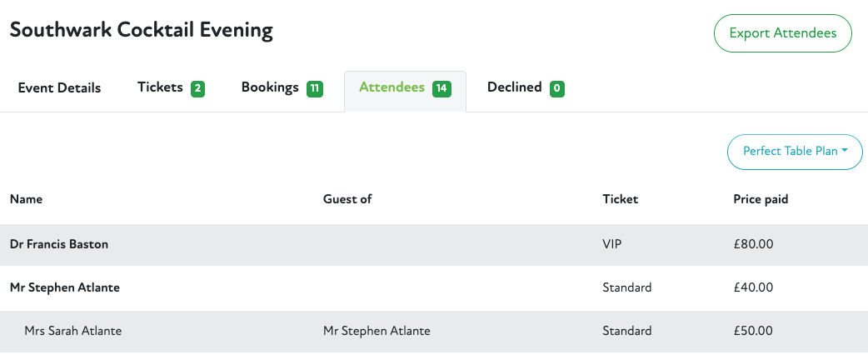Click the Guest of column header

(347, 199)
